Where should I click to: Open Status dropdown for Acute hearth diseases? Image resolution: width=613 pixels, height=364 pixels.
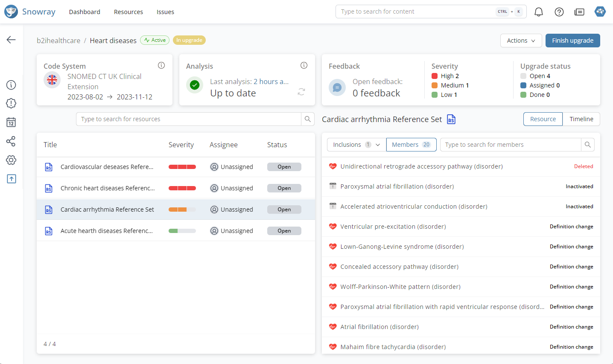[284, 231]
